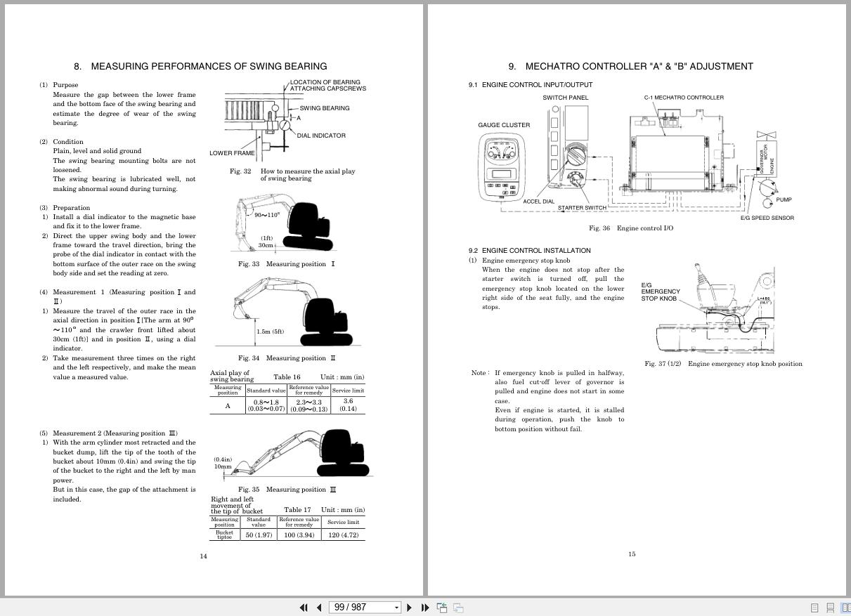Viewport: 851px width, 616px height.
Task: Click the Measuring Performances of Swing Bearing heading
Action: [200, 67]
